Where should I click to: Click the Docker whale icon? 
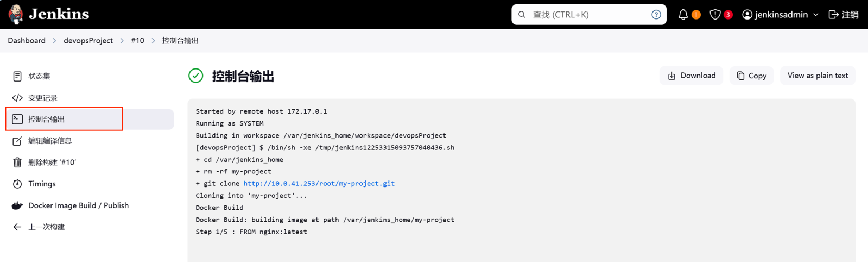click(x=17, y=205)
